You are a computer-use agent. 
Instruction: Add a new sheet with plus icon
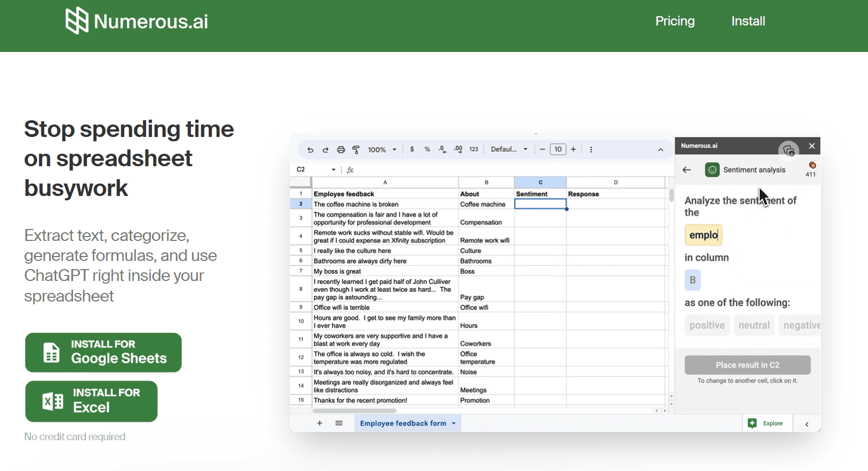point(320,423)
